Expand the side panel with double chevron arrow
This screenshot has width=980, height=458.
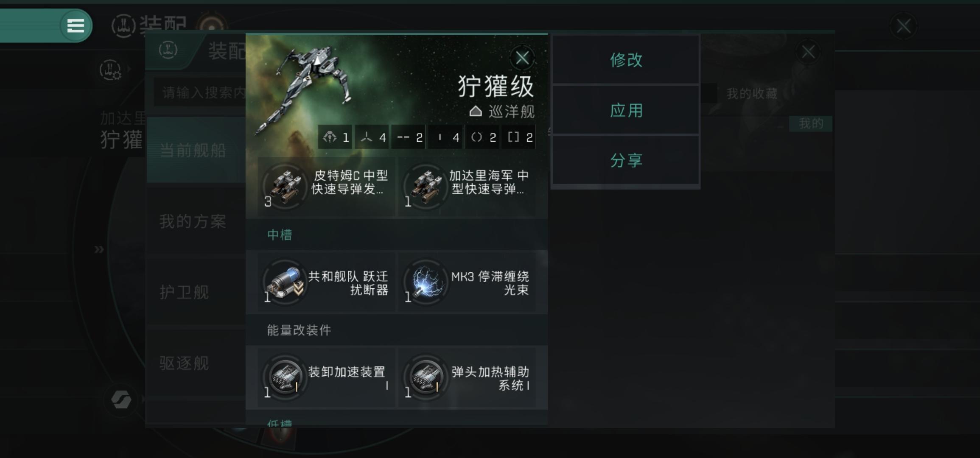99,249
